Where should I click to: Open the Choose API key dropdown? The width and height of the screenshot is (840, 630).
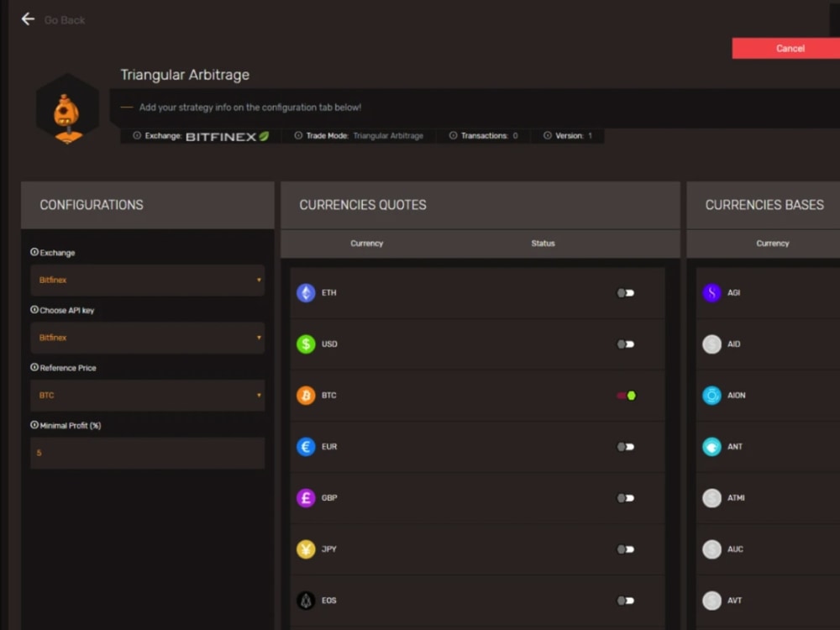pos(147,338)
